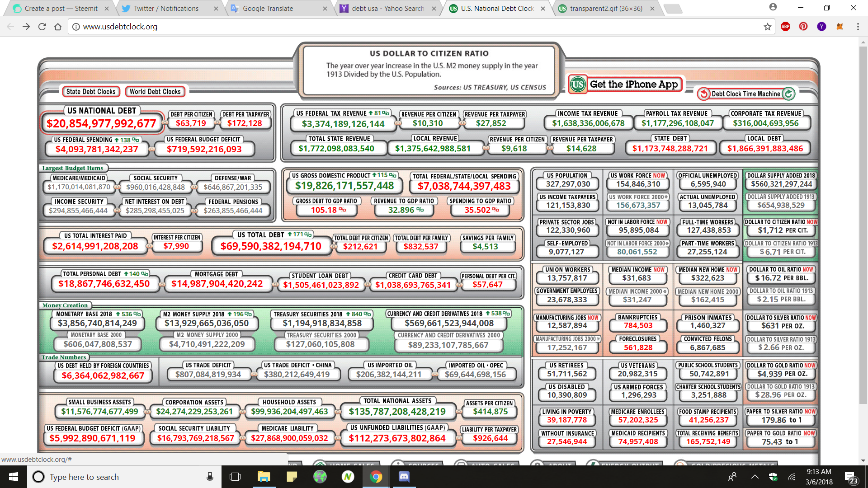Open the World Debt Clocks page

click(155, 91)
